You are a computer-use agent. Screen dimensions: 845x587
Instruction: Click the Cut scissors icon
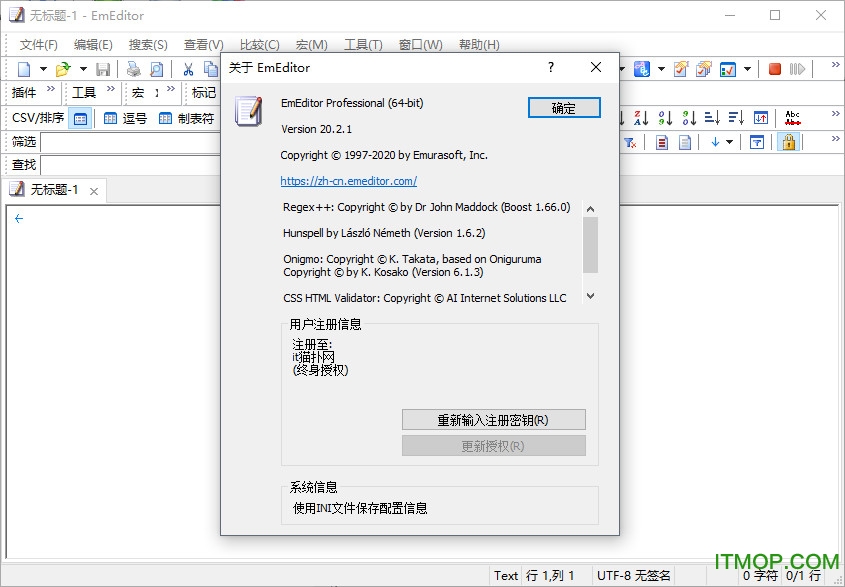[188, 69]
